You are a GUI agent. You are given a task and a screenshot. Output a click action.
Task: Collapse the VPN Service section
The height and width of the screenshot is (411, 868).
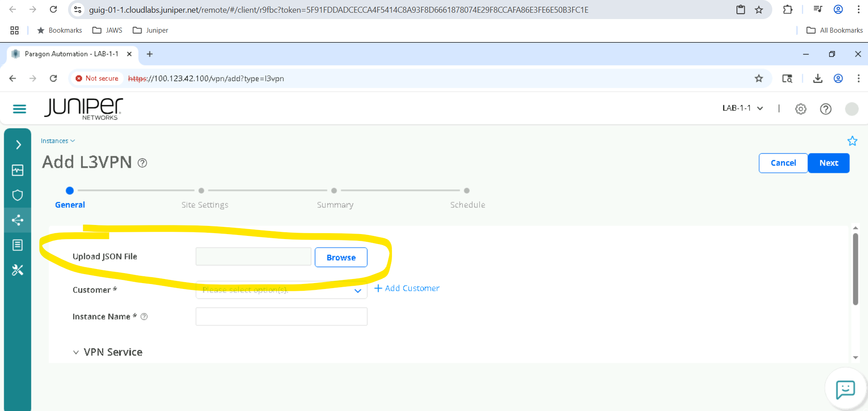tap(76, 352)
